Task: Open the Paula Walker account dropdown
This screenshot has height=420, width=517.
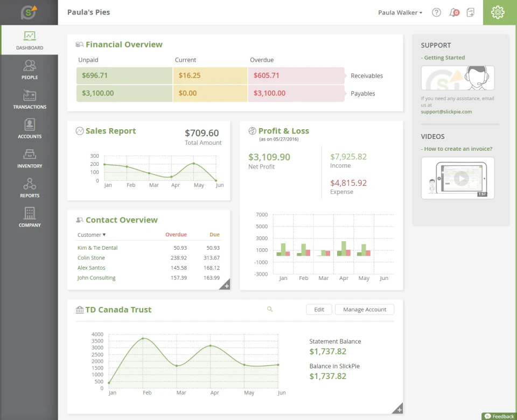Action: [400, 12]
